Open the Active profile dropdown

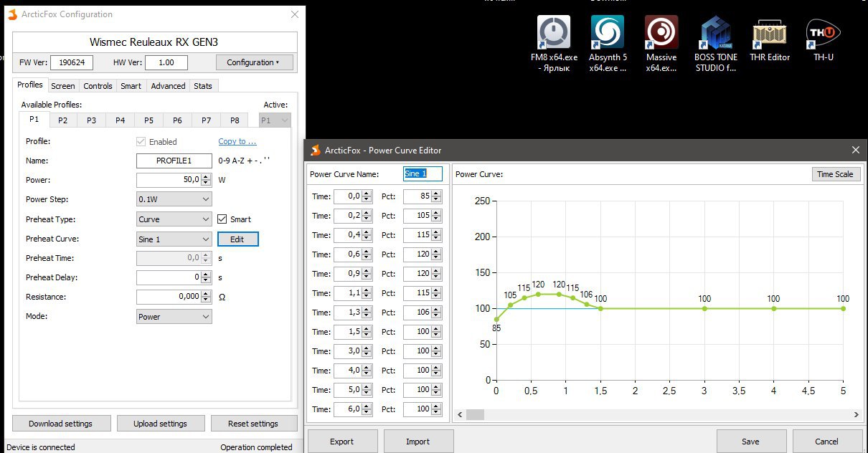coord(275,120)
